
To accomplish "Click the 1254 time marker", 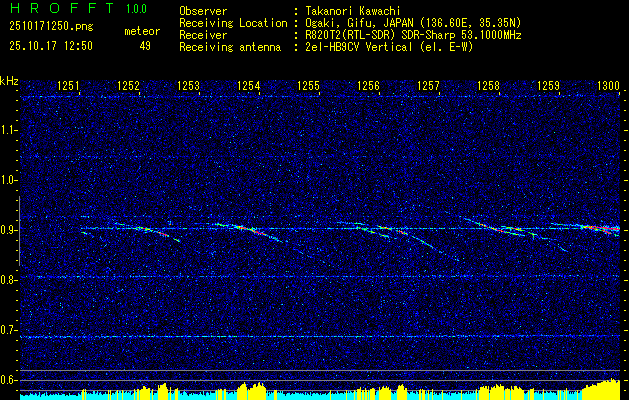I will [x=249, y=87].
